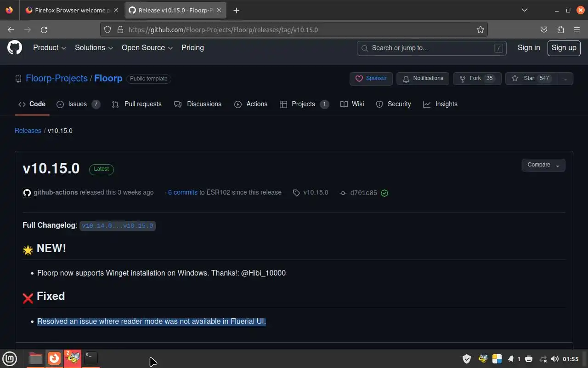Viewport: 588px width, 368px height.
Task: Click the security shield tray icon
Action: [467, 359]
